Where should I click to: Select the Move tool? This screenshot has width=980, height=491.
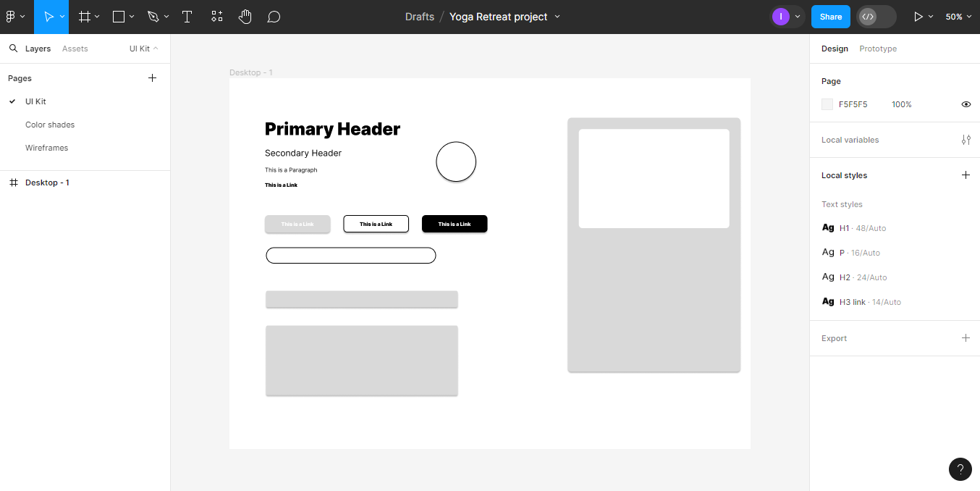point(49,17)
